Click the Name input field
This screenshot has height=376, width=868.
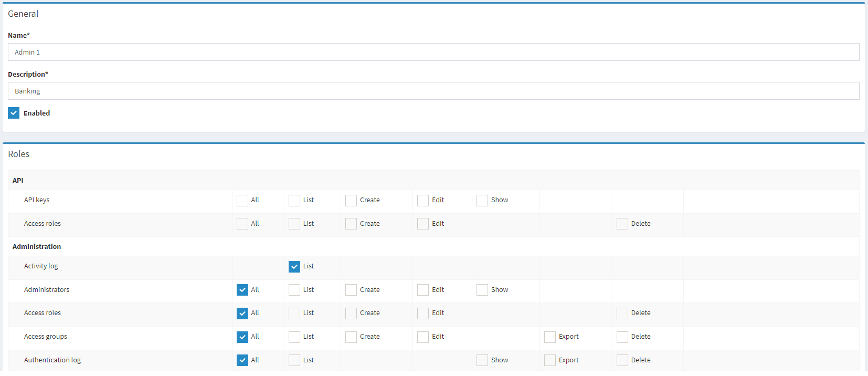click(433, 52)
